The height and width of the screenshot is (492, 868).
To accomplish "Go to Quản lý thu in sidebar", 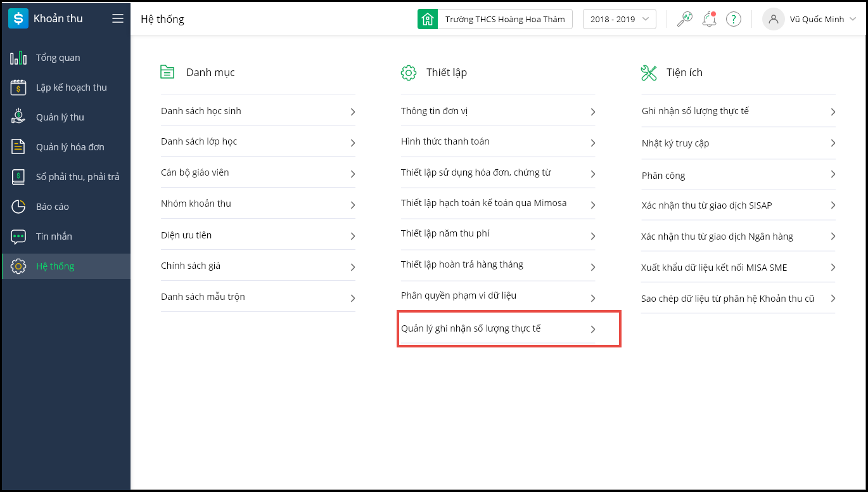I will click(60, 117).
